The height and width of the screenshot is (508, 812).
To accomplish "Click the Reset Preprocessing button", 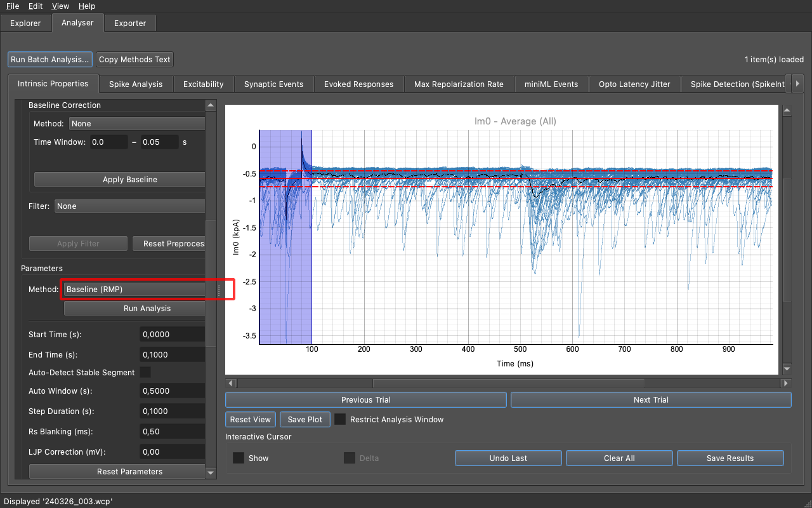I will pos(169,244).
